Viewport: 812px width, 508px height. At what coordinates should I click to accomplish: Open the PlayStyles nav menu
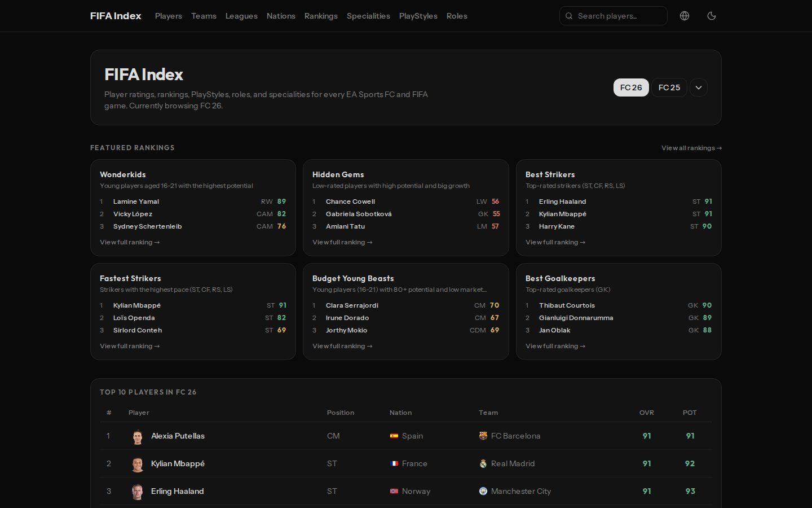418,16
